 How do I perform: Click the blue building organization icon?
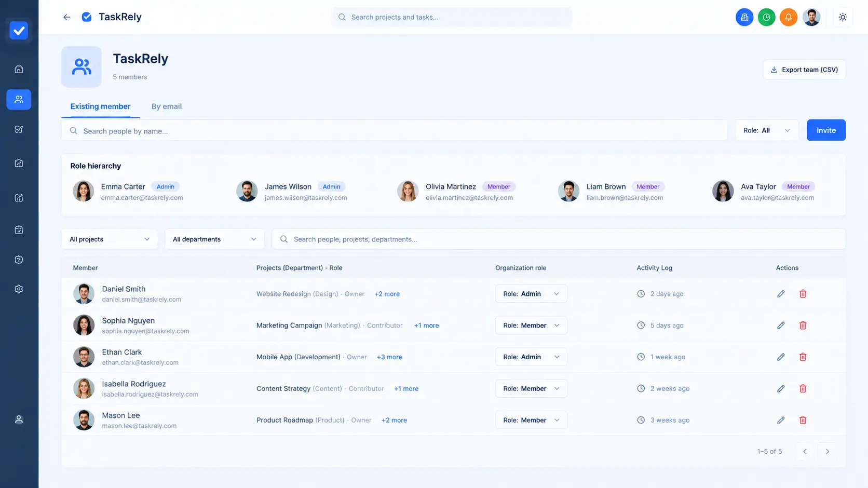[x=744, y=17]
